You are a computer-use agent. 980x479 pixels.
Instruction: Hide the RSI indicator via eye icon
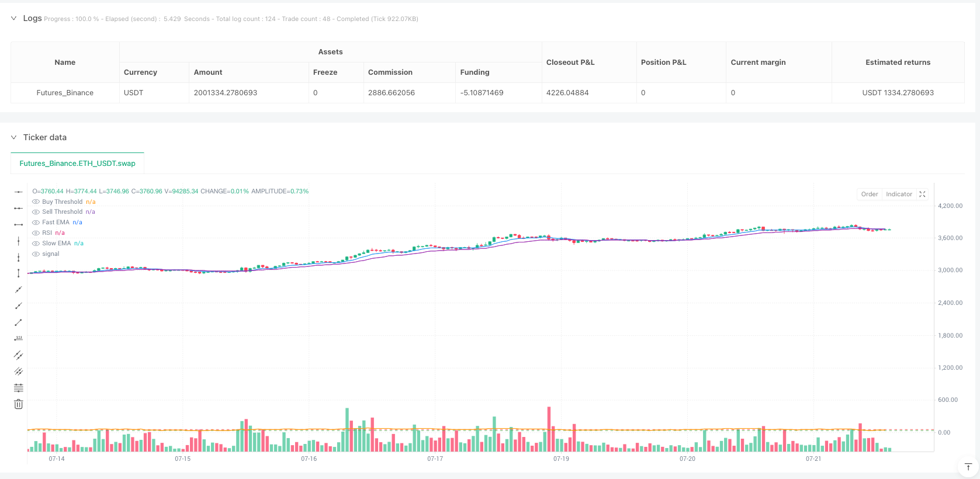(36, 233)
